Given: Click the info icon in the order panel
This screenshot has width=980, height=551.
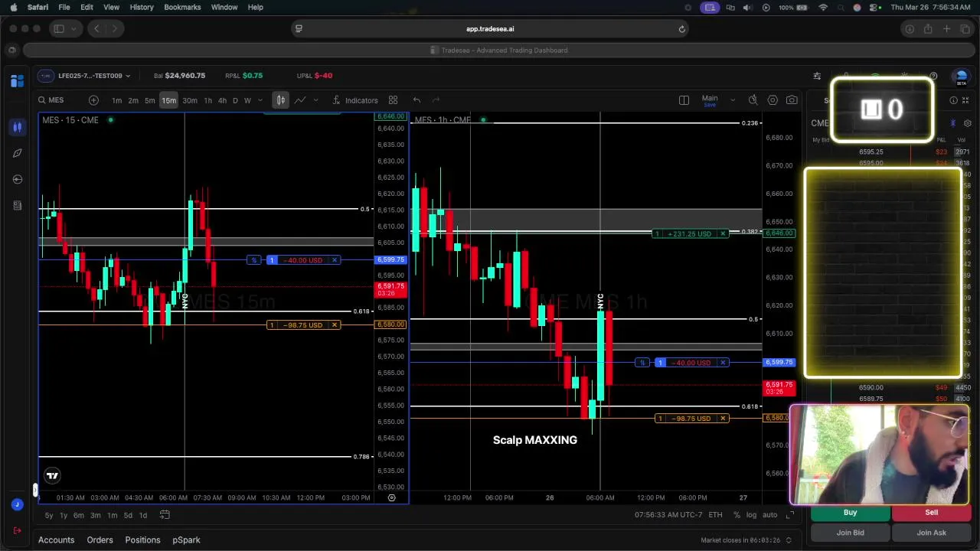Looking at the screenshot, I should pyautogui.click(x=953, y=100).
